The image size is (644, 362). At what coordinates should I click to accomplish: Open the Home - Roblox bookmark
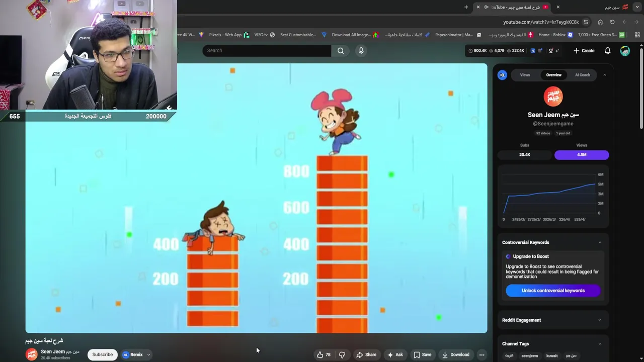click(556, 35)
